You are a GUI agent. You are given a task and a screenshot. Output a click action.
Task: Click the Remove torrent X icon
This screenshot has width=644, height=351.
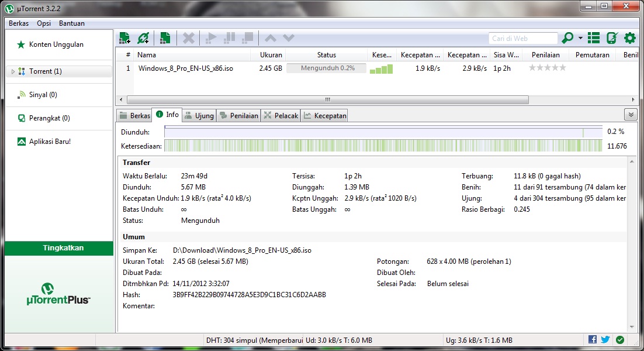tap(189, 38)
